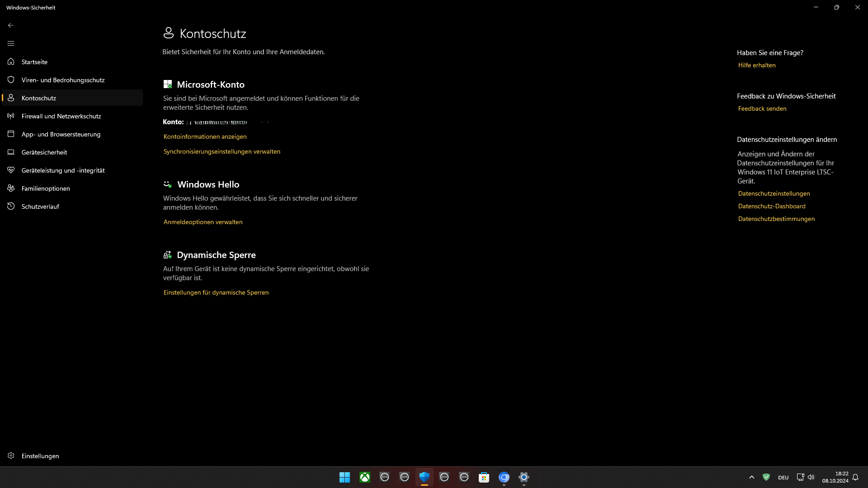Viewport: 868px width, 488px height.
Task: Click Hilfe erhalten link
Action: (756, 65)
